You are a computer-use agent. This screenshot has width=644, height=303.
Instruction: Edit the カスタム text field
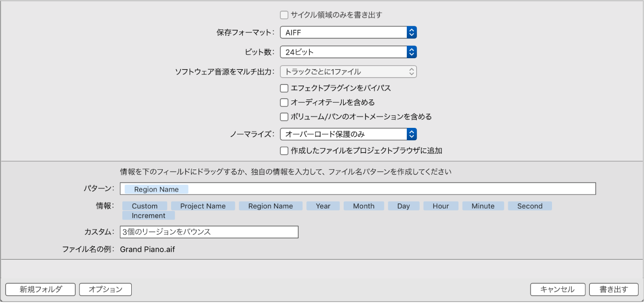click(209, 232)
